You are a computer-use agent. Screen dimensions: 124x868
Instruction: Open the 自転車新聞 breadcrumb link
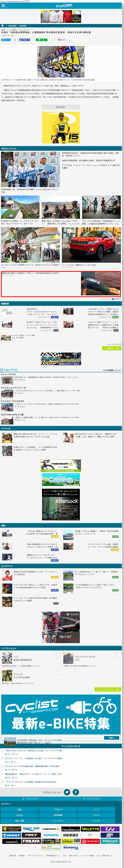click(x=12, y=26)
